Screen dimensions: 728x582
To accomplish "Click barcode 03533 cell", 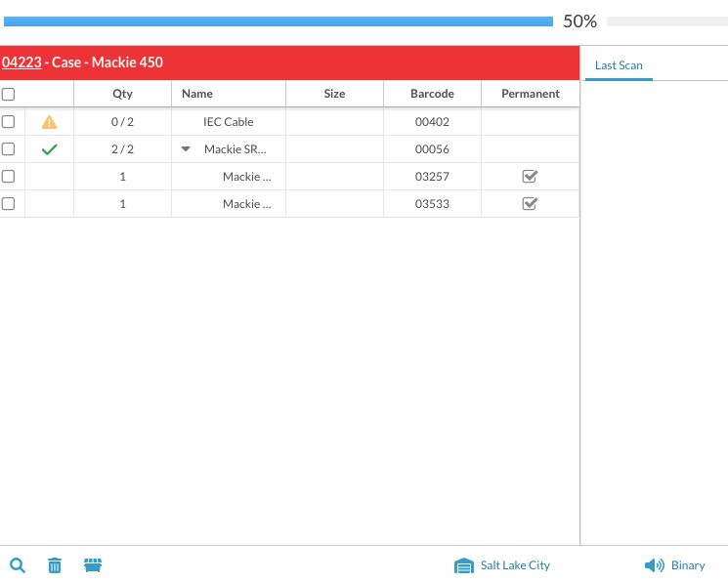I will 432,204.
